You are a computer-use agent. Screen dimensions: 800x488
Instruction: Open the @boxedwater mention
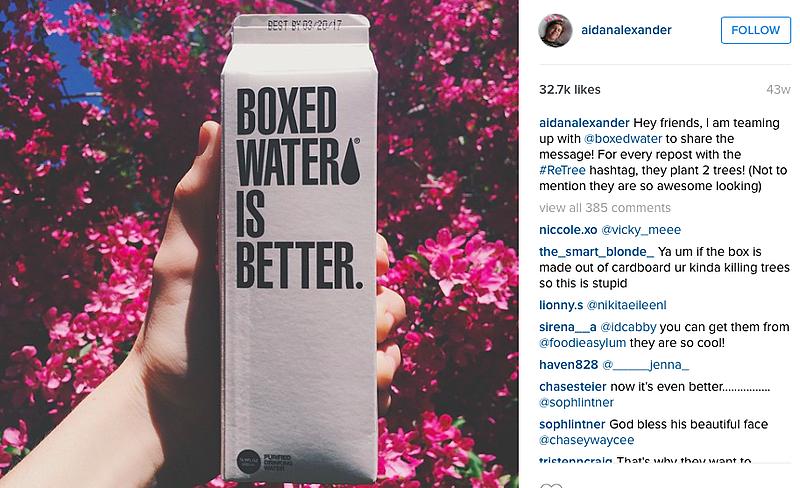click(623, 139)
